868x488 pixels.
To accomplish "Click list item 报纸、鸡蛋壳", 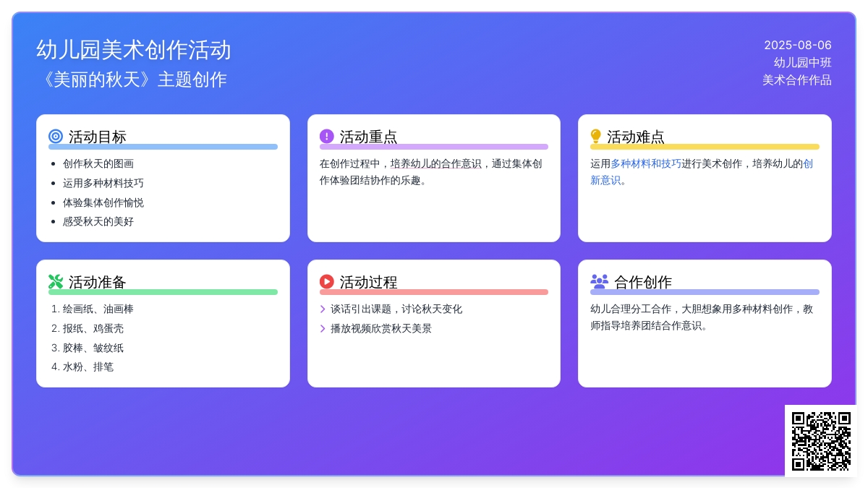I will click(x=93, y=328).
